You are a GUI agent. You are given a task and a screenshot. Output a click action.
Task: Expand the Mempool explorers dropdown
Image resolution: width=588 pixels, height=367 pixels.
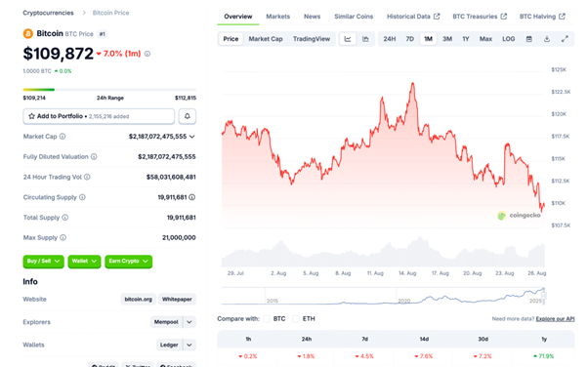(189, 322)
